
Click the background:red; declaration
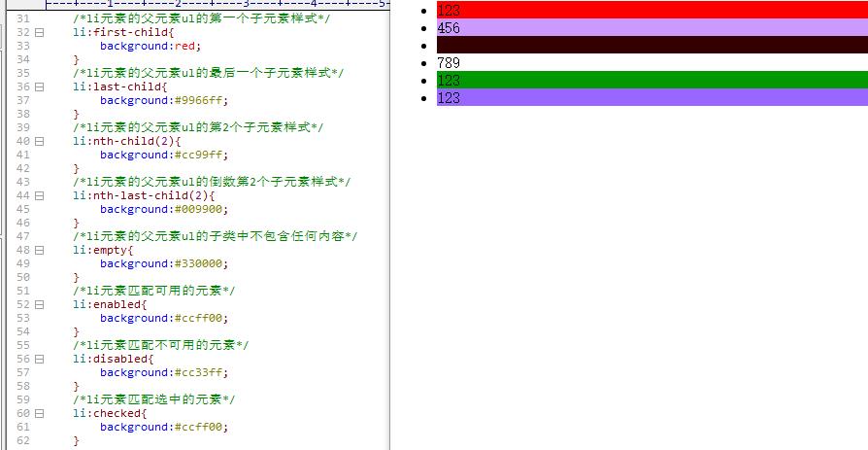[150, 46]
